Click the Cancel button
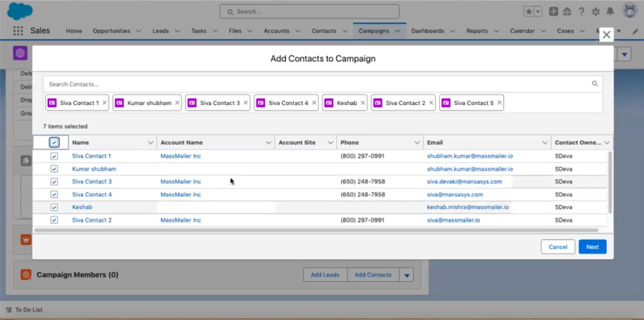Screen dimensions: 644x320 (558, 247)
